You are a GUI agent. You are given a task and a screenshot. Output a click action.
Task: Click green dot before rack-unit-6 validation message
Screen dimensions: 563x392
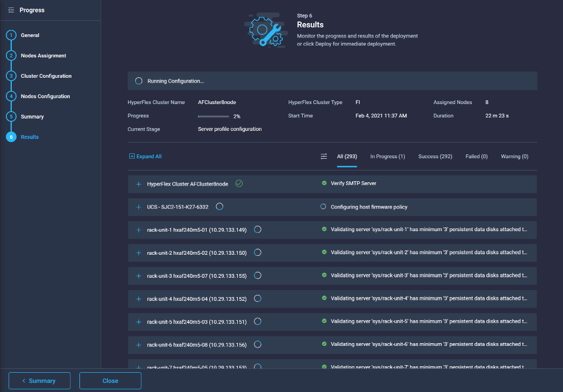pos(324,344)
